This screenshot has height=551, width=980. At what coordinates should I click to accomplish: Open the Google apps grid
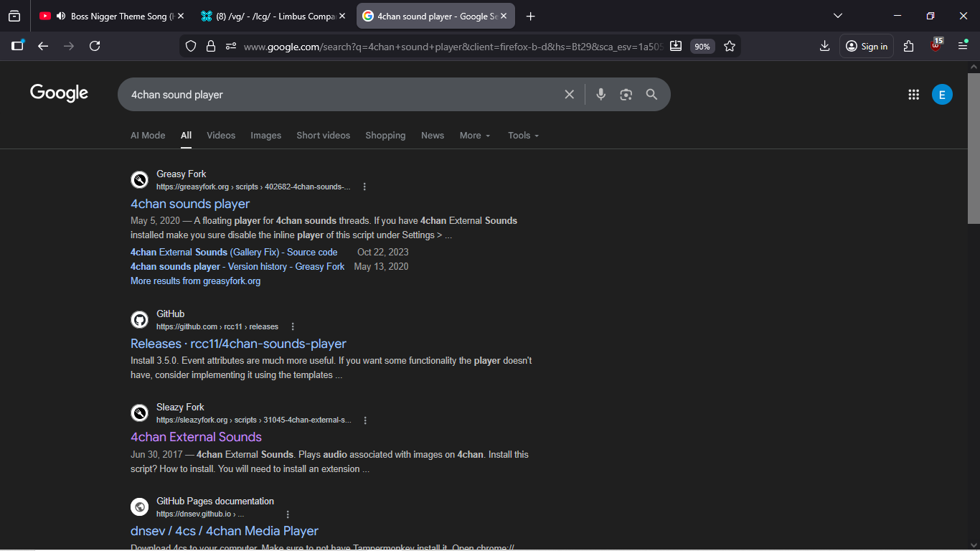click(913, 94)
